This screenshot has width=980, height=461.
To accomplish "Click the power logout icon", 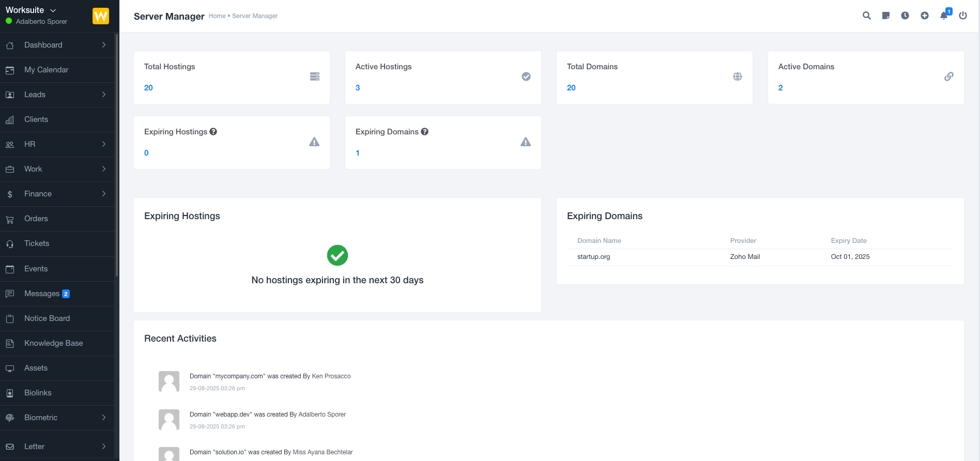I will click(963, 16).
